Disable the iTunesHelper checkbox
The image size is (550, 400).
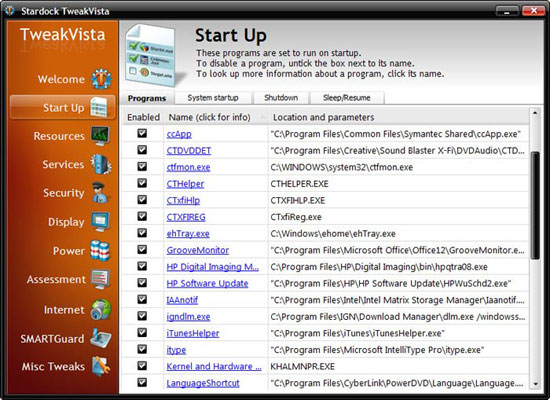coord(142,333)
